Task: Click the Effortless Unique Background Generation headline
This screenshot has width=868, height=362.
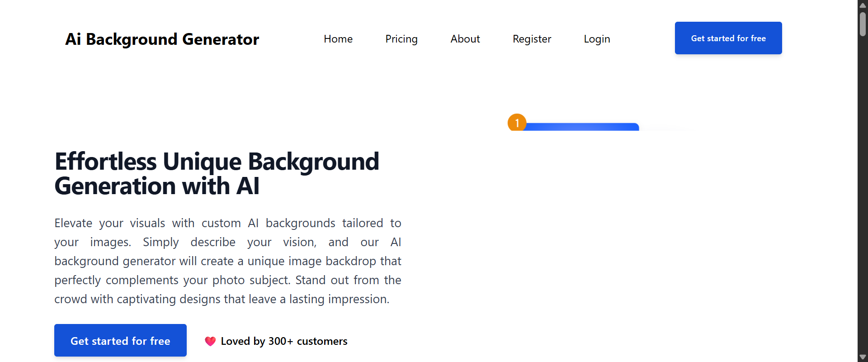Action: pyautogui.click(x=217, y=174)
